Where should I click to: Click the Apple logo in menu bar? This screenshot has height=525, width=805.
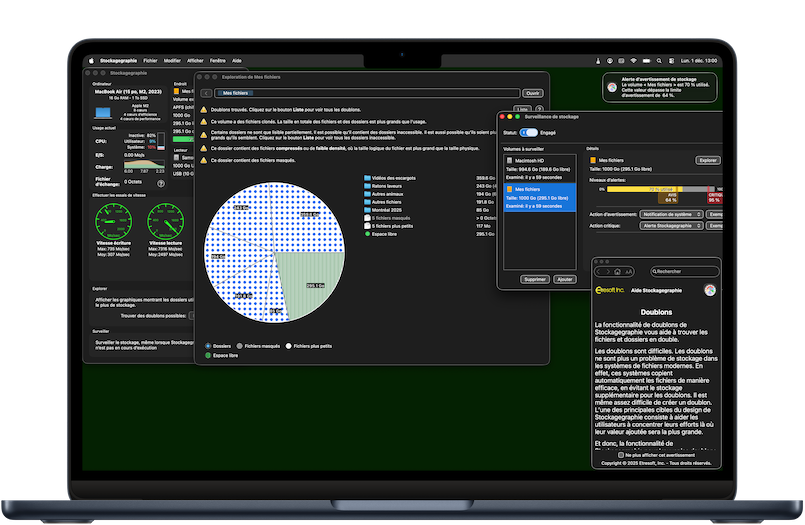click(x=91, y=60)
